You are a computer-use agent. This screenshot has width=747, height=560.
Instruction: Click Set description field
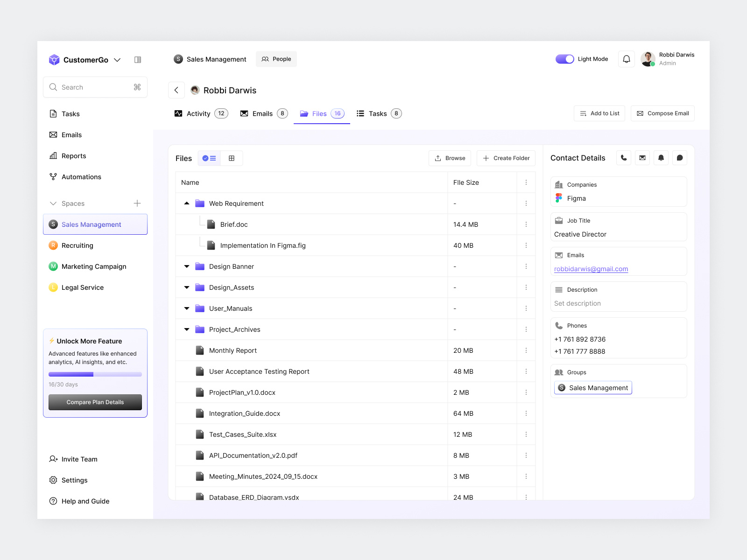click(577, 303)
